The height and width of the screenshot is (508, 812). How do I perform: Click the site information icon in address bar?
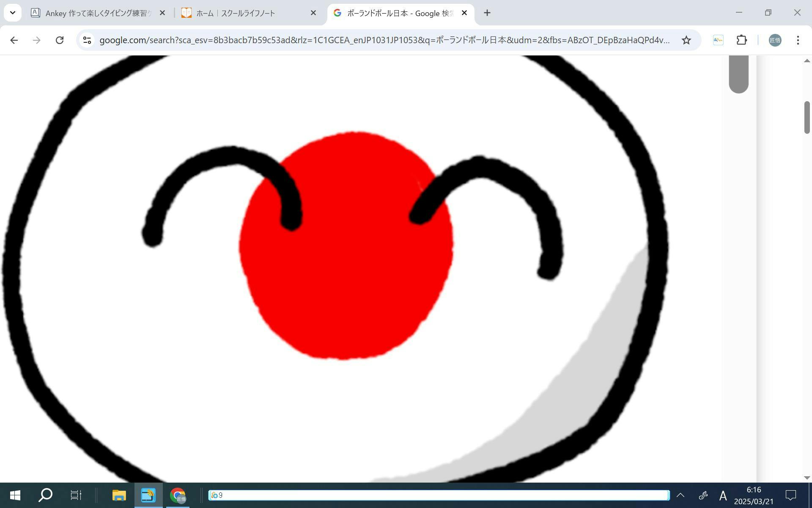[x=87, y=40]
